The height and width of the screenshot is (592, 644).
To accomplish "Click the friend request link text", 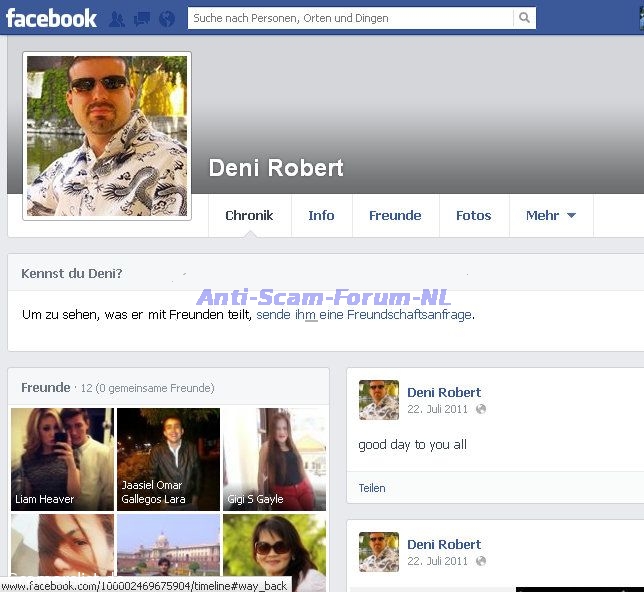I will click(363, 315).
